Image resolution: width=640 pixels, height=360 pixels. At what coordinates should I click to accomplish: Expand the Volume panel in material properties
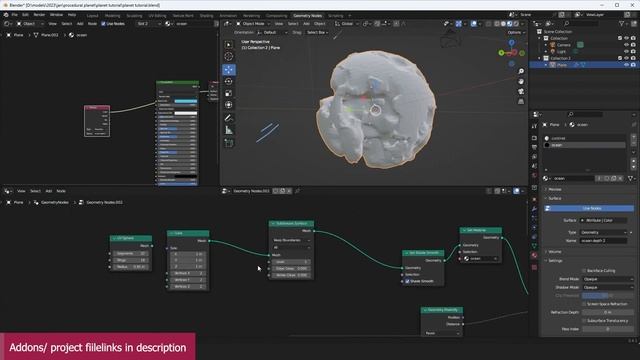(554, 252)
